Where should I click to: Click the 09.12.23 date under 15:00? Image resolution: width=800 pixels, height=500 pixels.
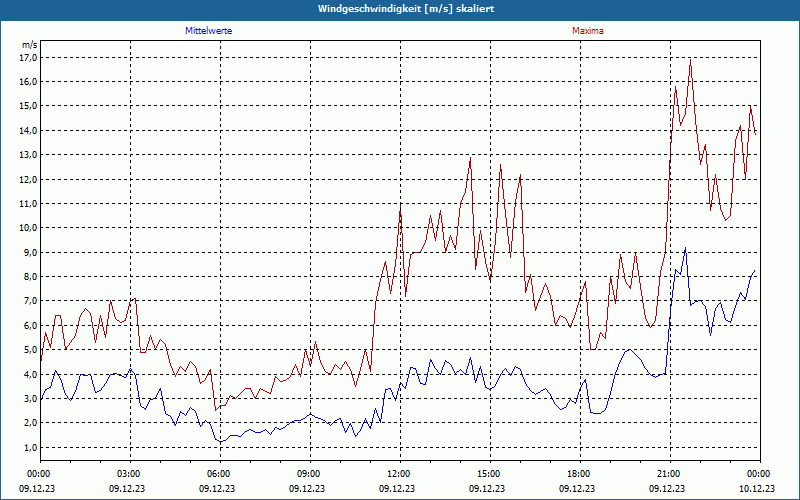click(x=487, y=488)
